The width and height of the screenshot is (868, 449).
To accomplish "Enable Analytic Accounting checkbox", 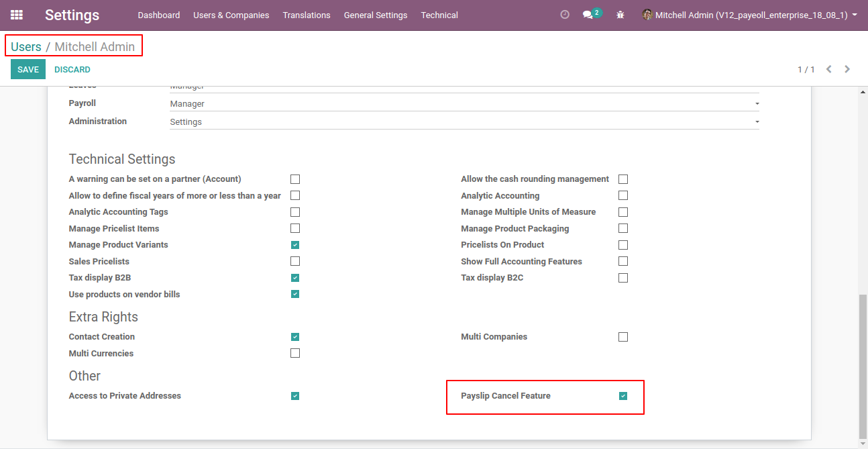I will click(x=623, y=195).
